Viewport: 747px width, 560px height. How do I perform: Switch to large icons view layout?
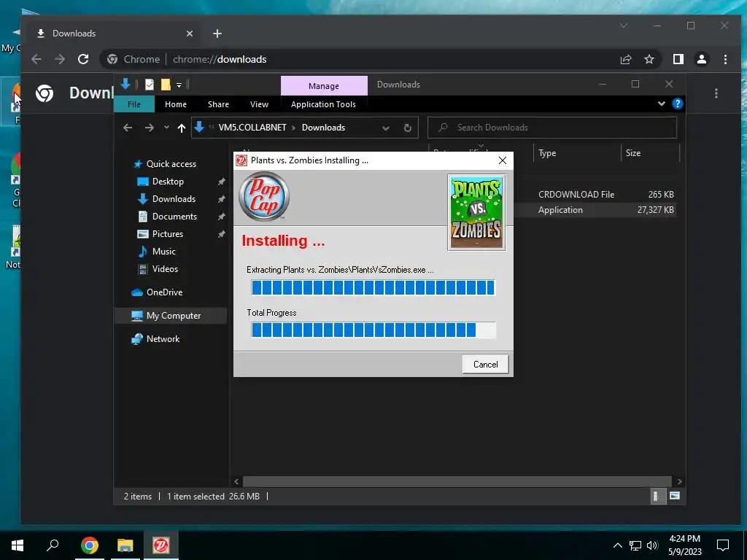click(x=675, y=496)
